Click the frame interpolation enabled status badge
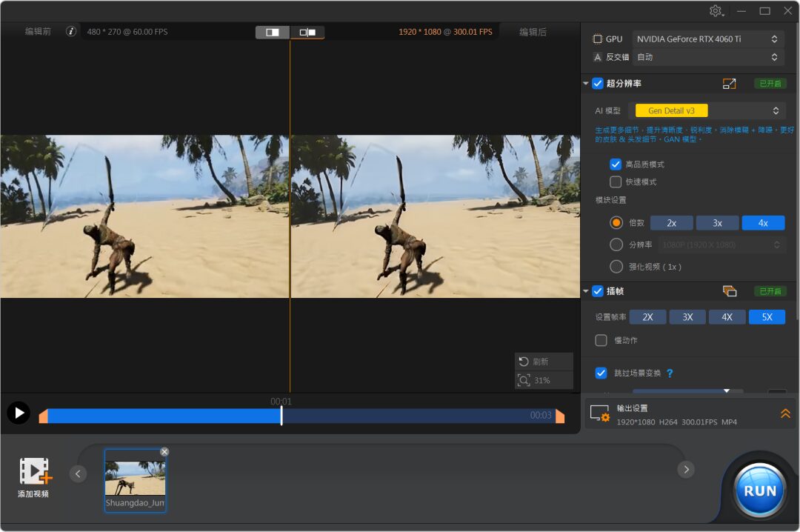Image resolution: width=800 pixels, height=532 pixels. [x=770, y=291]
